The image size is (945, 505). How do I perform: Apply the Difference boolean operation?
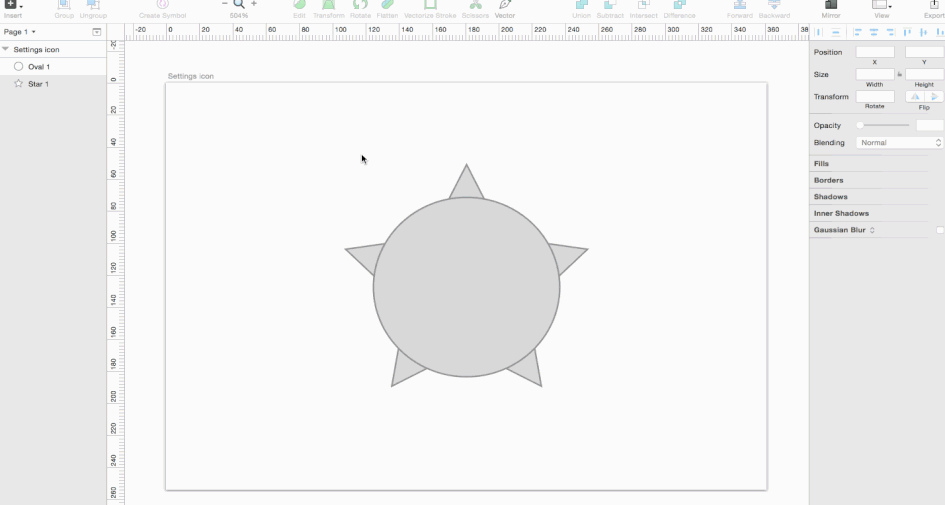coord(679,5)
